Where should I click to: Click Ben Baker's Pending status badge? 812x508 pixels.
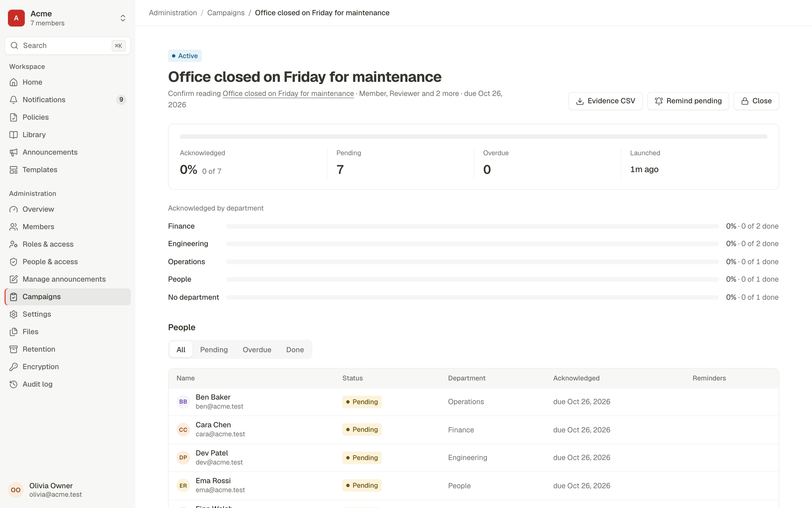point(362,402)
